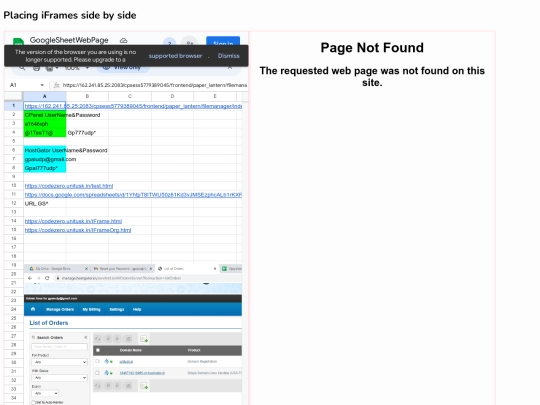This screenshot has height=405, width=540.
Task: Open the supported browser link in the banner
Action: coord(175,56)
